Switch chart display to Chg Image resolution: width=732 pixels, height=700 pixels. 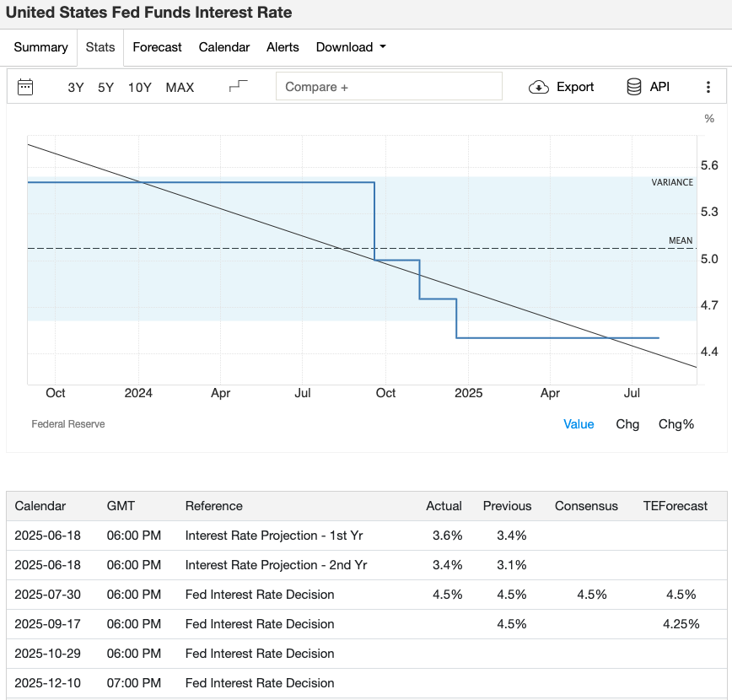click(x=627, y=424)
